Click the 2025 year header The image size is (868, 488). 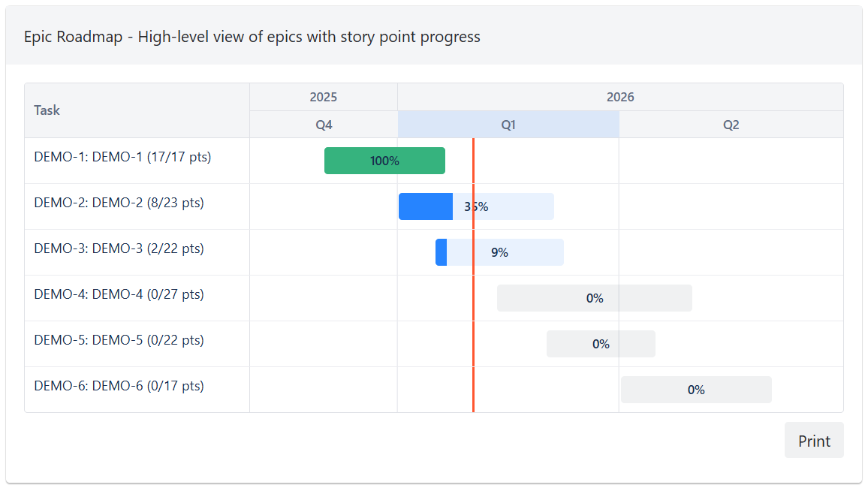324,97
